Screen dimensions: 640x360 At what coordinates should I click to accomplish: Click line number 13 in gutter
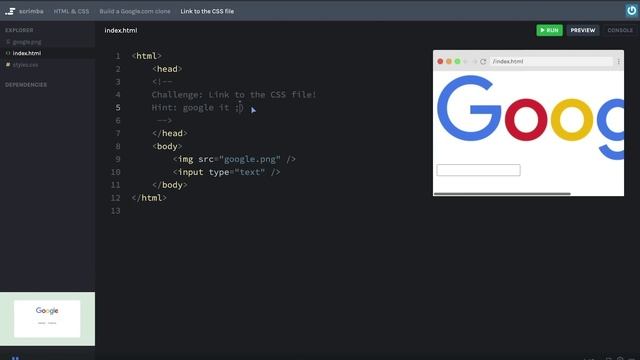(x=116, y=211)
